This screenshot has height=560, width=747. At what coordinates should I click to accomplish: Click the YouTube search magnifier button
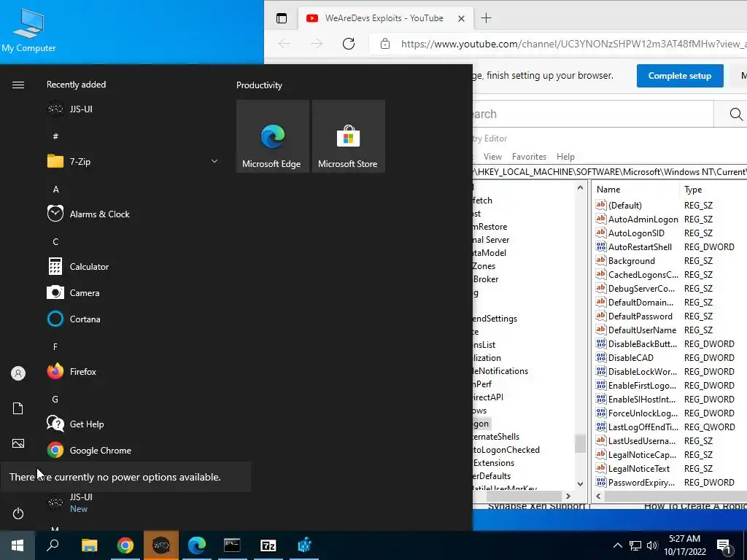(x=735, y=114)
